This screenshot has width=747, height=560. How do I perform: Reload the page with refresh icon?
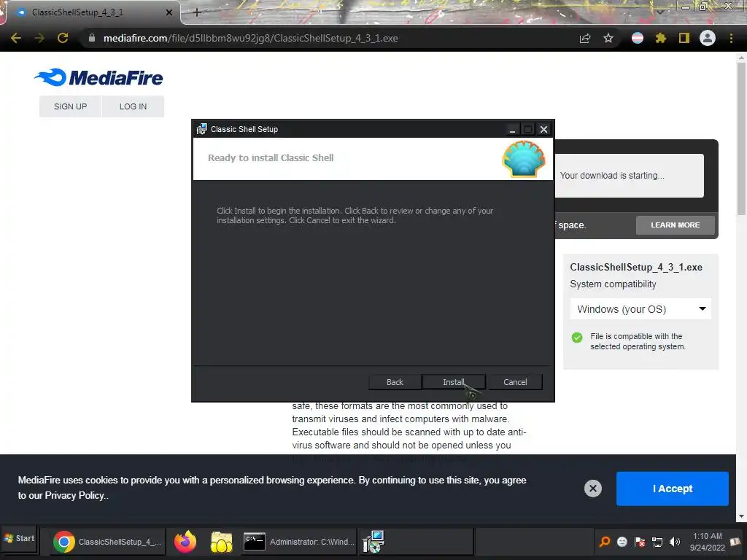pos(63,38)
